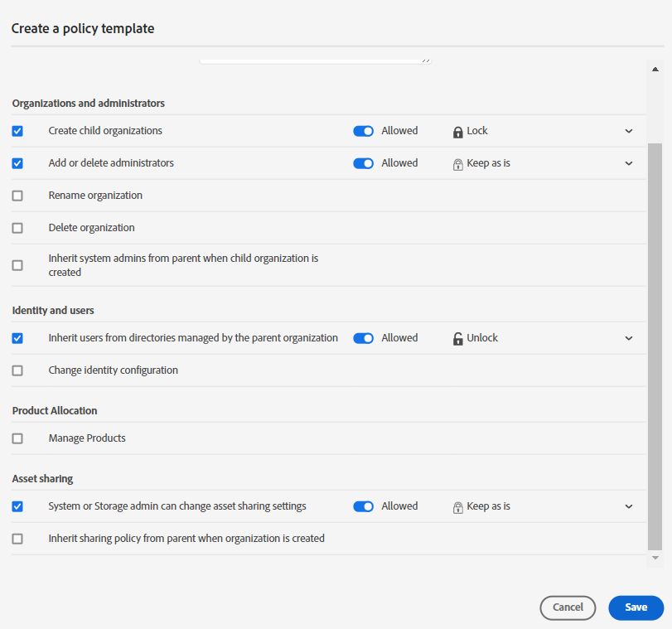Open the dropdown for Add or delete administrators
Screen dimensions: 672x629
click(x=628, y=162)
